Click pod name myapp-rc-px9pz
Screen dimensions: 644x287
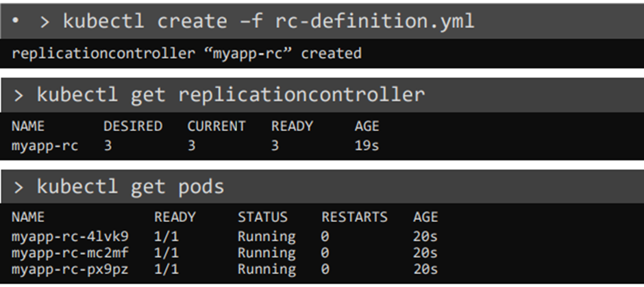pyautogui.click(x=71, y=269)
